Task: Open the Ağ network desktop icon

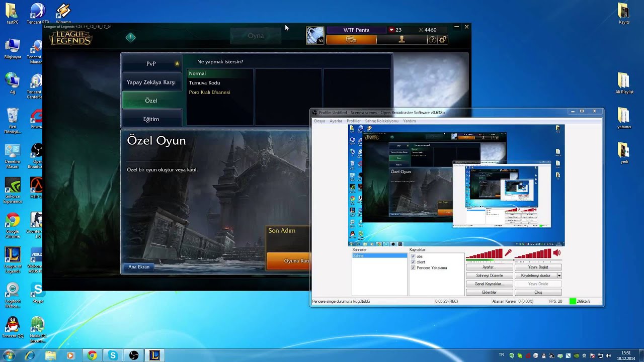Action: coord(13,83)
